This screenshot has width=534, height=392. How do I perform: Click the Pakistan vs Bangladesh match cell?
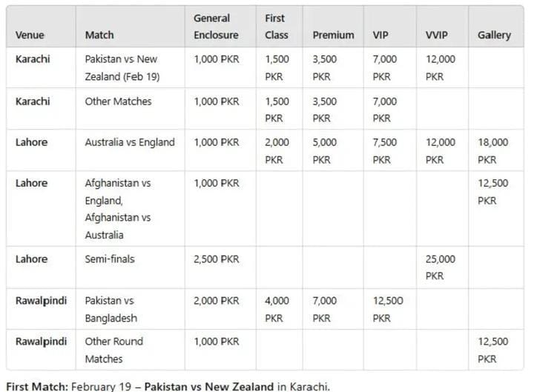click(111, 309)
